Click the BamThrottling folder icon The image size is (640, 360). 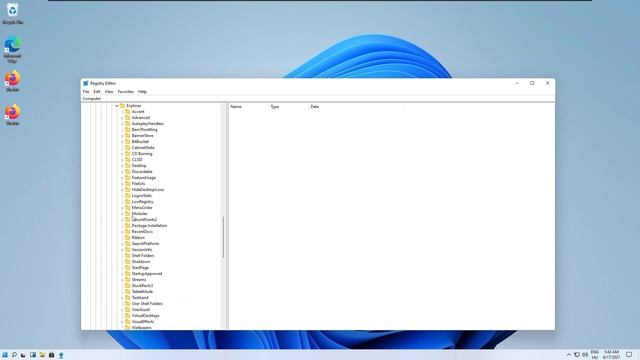[x=128, y=129]
